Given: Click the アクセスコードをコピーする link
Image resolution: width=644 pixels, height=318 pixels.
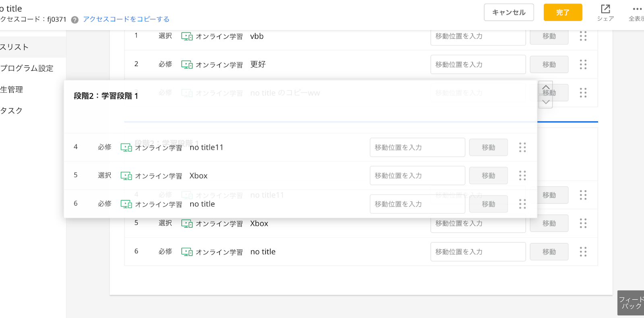Looking at the screenshot, I should click(126, 19).
